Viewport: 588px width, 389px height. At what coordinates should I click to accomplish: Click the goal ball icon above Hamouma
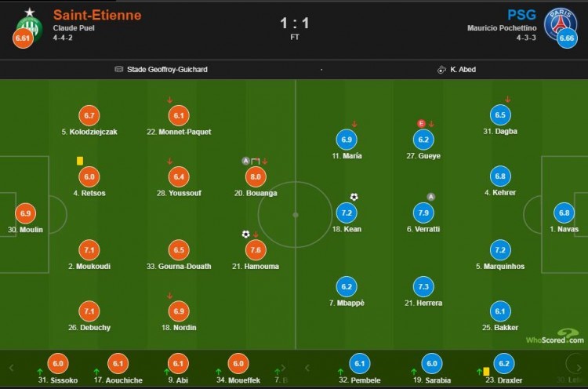point(245,234)
